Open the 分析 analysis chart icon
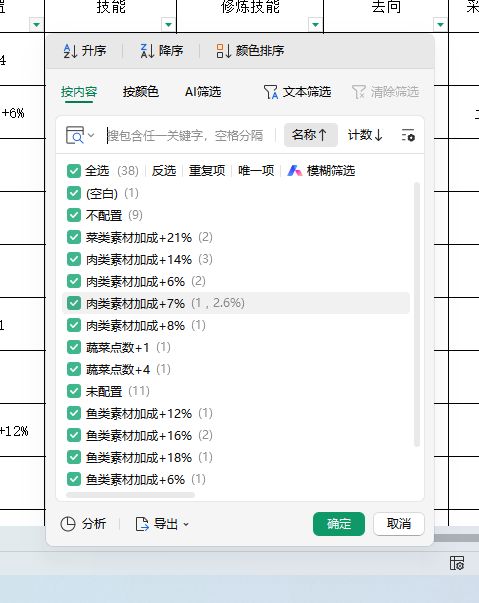 68,524
